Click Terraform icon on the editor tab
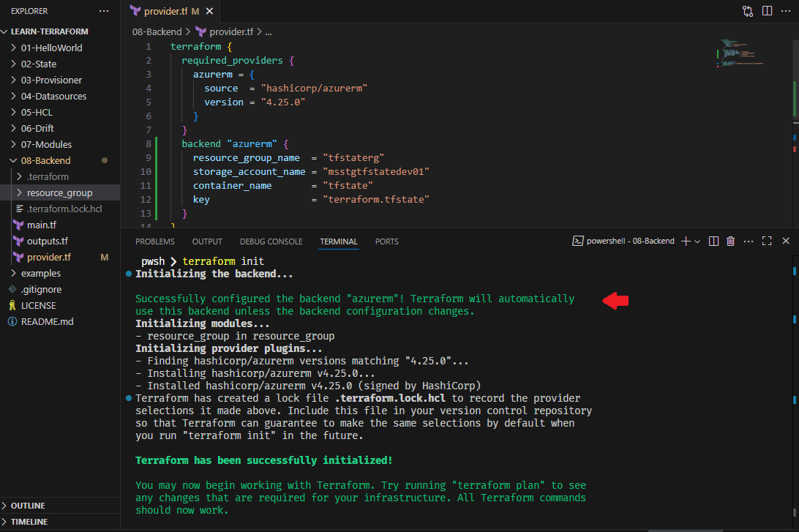Screen dimensions: 799x532 tap(135, 11)
